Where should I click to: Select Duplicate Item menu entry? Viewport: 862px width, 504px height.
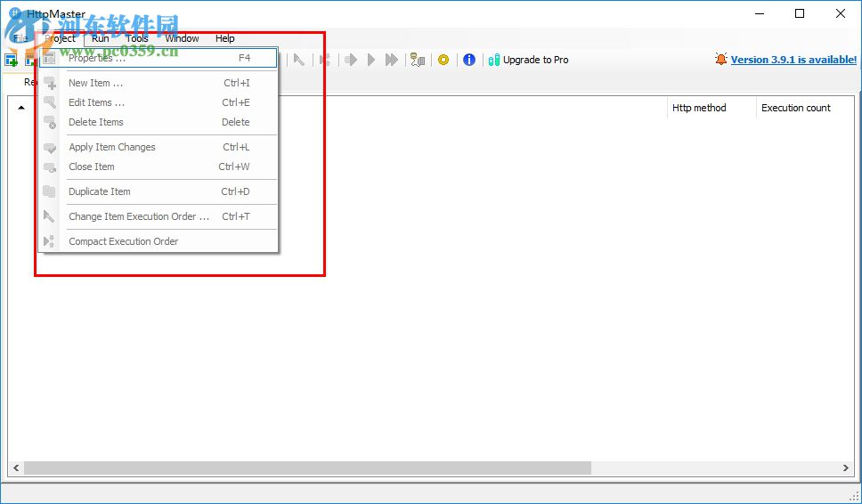[x=158, y=191]
